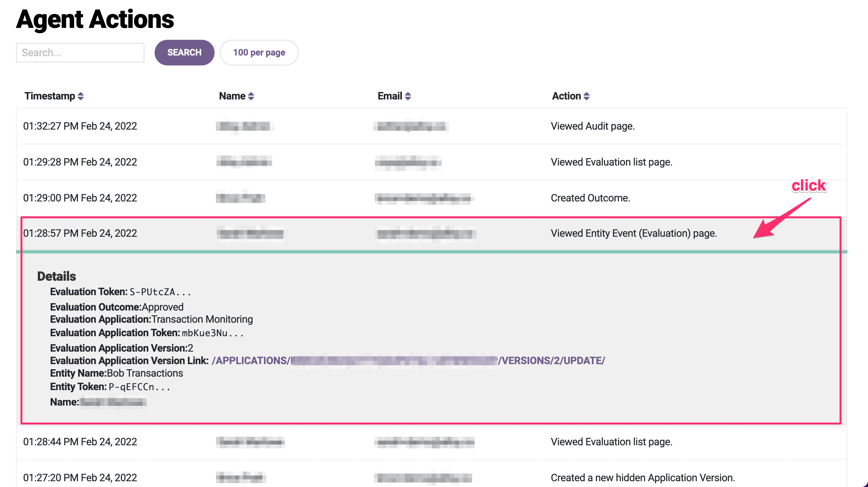This screenshot has height=487, width=868.
Task: Sort table by the Name header label
Action: pos(232,96)
